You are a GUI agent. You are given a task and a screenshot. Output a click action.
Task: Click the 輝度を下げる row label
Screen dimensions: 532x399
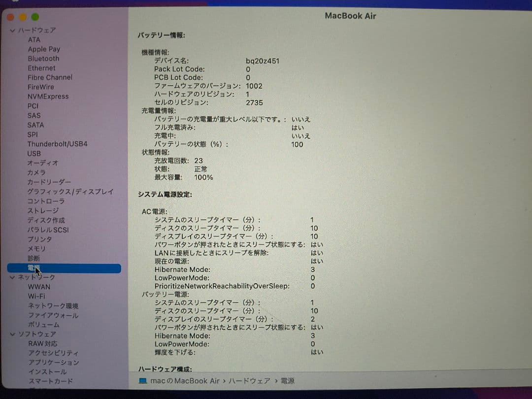pyautogui.click(x=175, y=353)
